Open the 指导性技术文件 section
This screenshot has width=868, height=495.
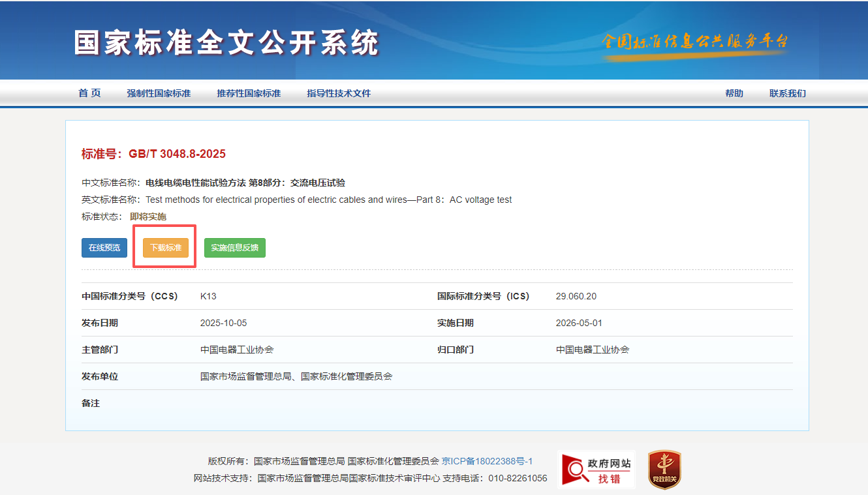coord(339,93)
